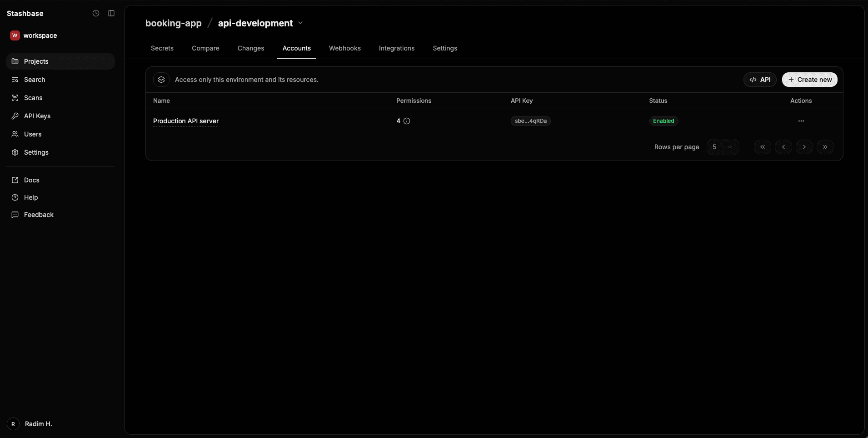Click the Status column header
This screenshot has height=438, width=868.
[x=658, y=101]
